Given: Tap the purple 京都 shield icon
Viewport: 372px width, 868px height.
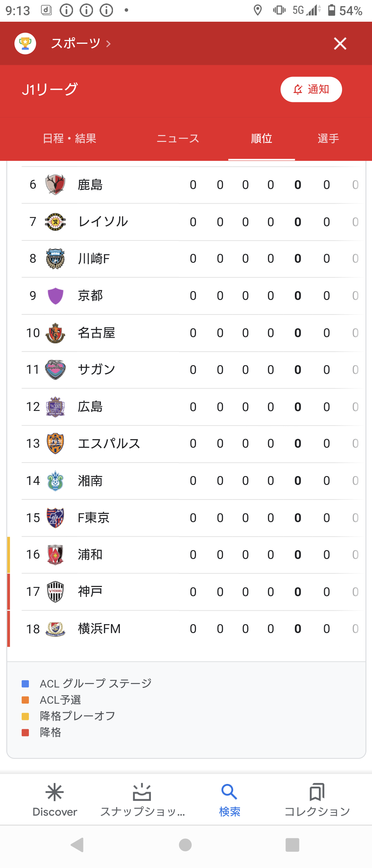Looking at the screenshot, I should click(x=55, y=296).
